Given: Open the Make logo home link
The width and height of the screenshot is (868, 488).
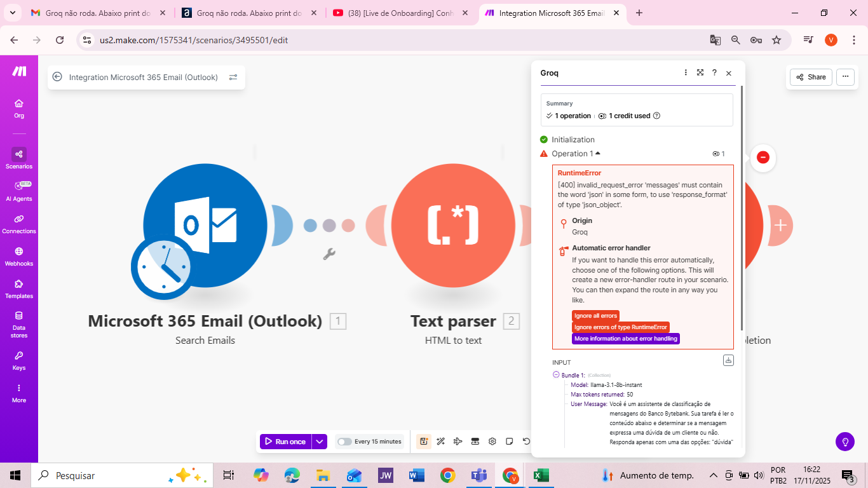Looking at the screenshot, I should pyautogui.click(x=19, y=71).
